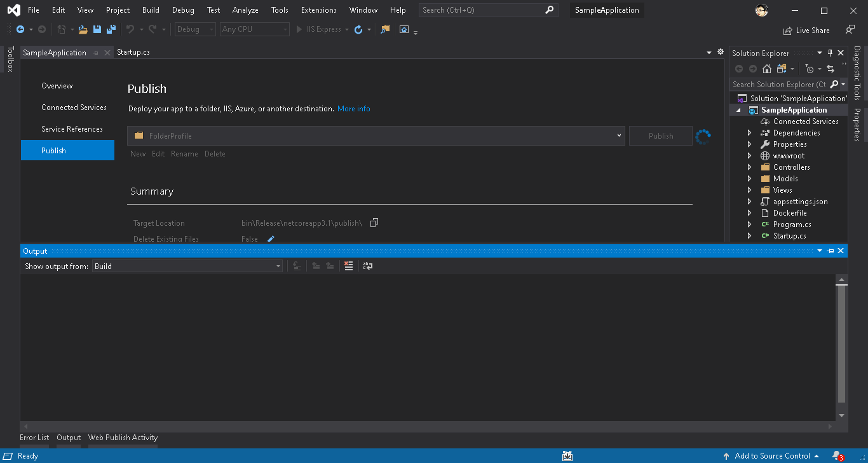The width and height of the screenshot is (868, 463).
Task: Toggle word wrap in the Output window
Action: [x=368, y=266]
